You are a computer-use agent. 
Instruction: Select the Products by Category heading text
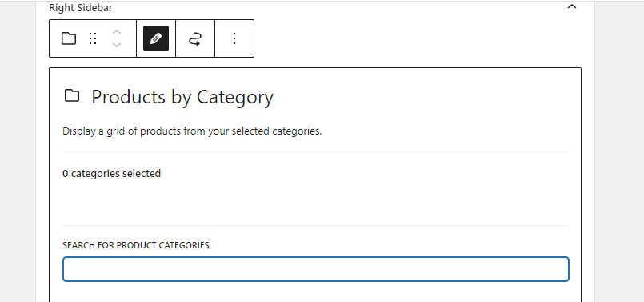pos(182,97)
